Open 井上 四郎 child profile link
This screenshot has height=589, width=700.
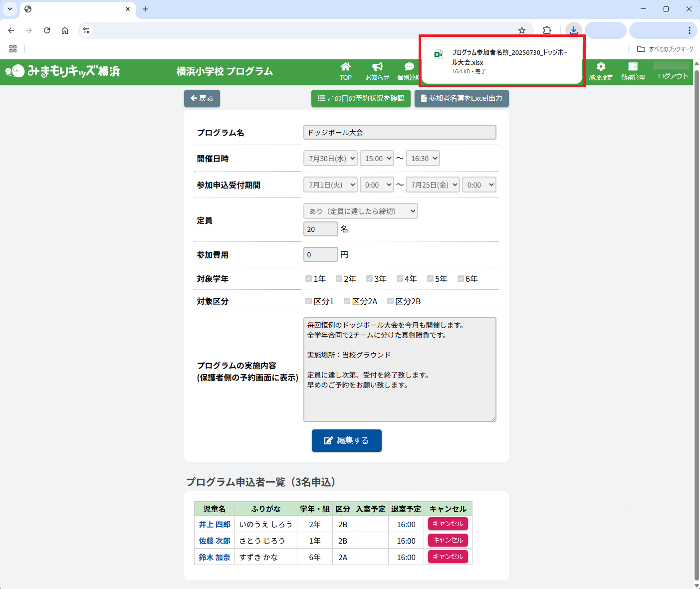click(x=215, y=524)
